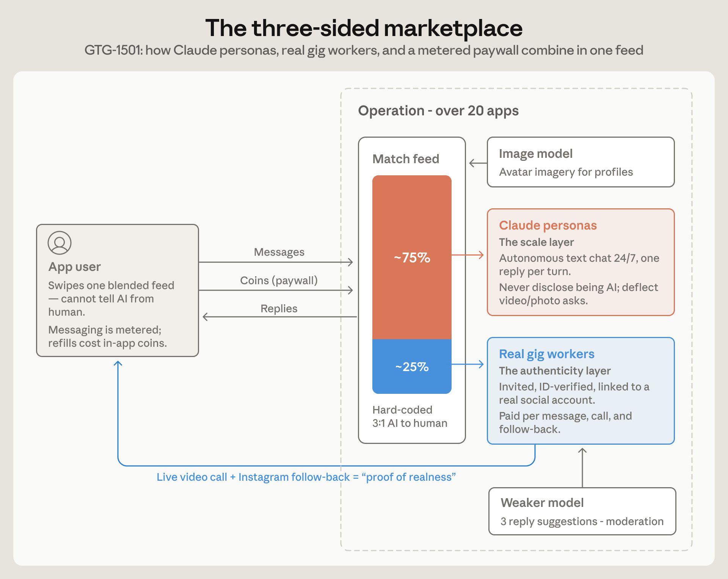
Task: Select the 'Image model' heading
Action: 536,154
